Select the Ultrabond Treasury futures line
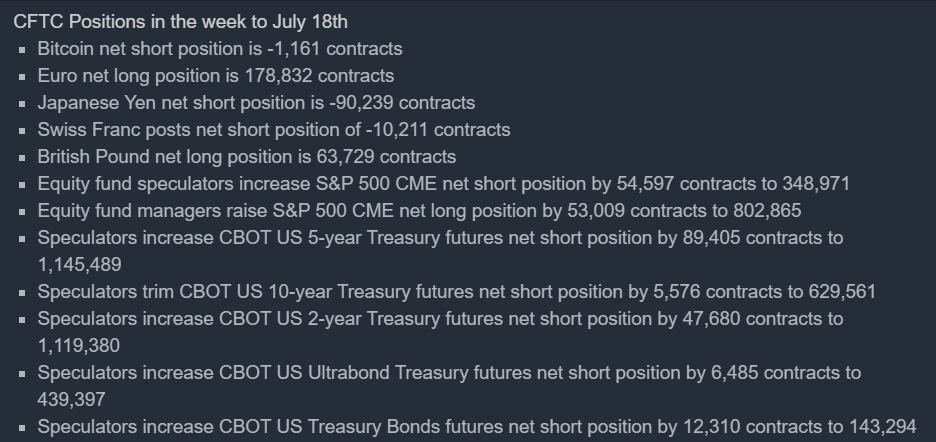936x442 pixels. (449, 373)
